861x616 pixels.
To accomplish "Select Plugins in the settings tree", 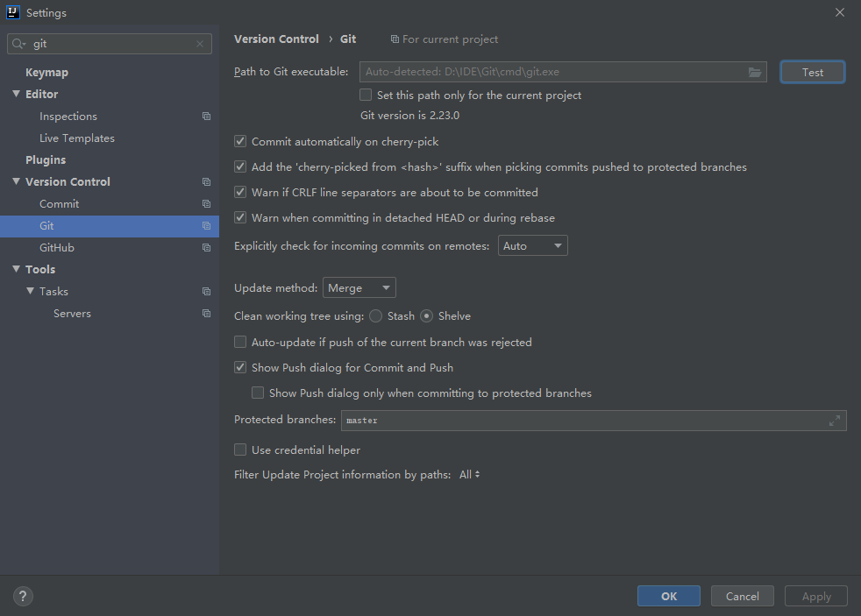I will 46,160.
